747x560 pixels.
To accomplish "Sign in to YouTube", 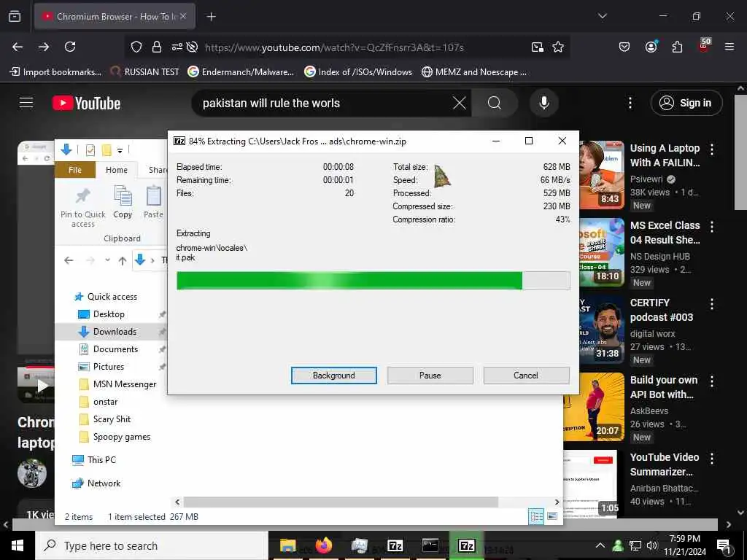I will tap(686, 103).
